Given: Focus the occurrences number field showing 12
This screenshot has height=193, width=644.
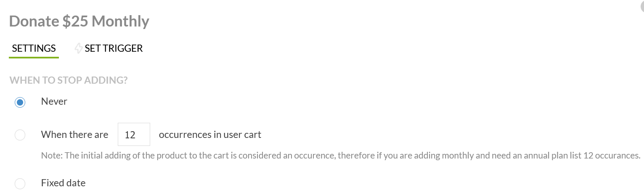Looking at the screenshot, I should 134,135.
